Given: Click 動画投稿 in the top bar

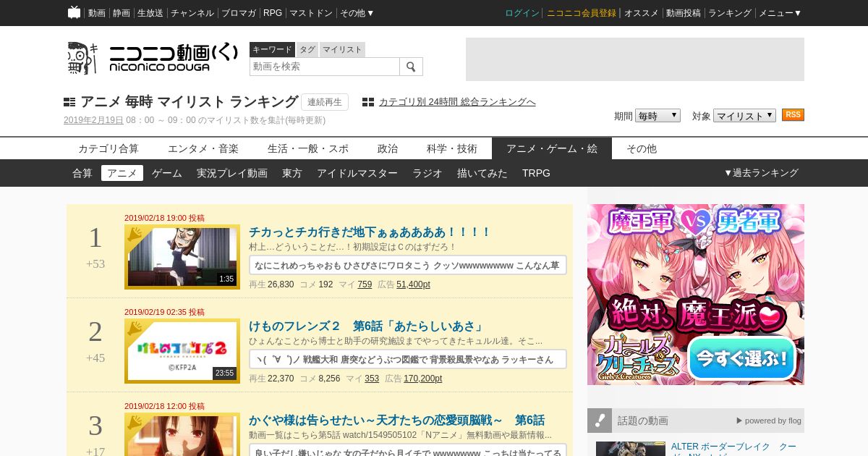Looking at the screenshot, I should click(x=684, y=13).
